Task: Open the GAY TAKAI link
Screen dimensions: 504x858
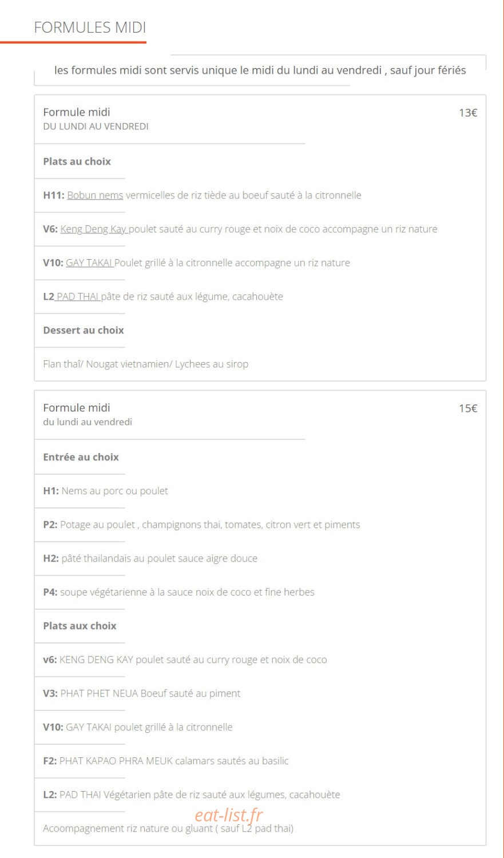Action: [x=90, y=263]
